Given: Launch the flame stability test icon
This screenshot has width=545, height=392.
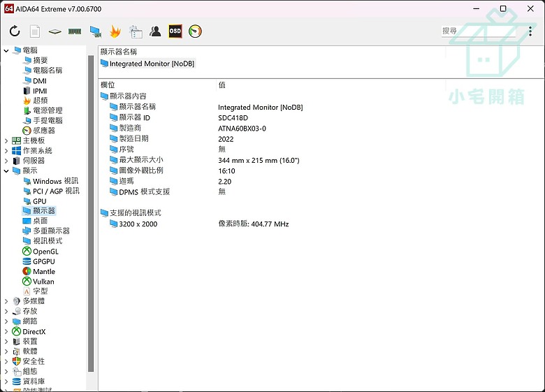Looking at the screenshot, I should pos(115,31).
